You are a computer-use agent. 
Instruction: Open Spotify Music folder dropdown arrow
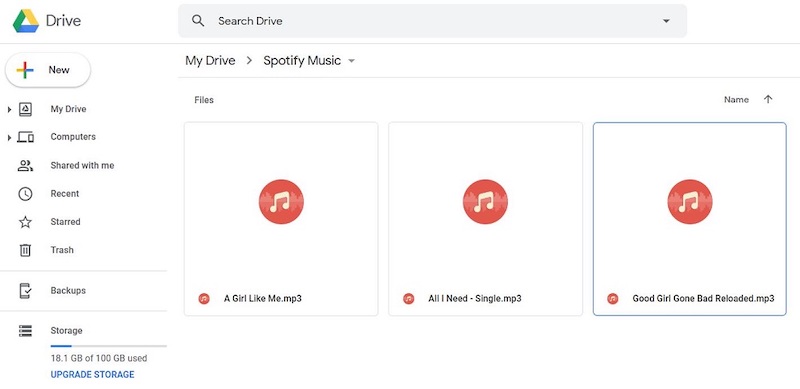click(351, 61)
